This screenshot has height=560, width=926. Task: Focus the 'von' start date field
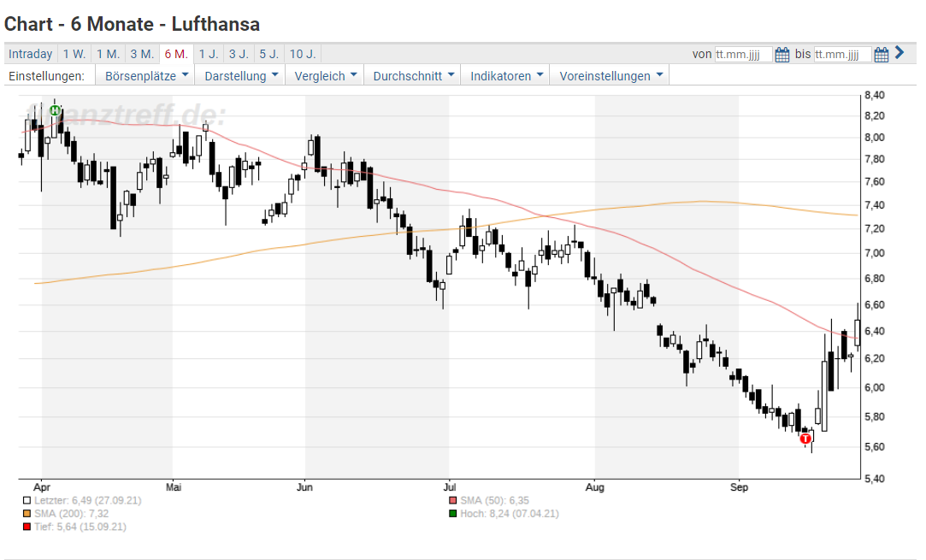point(743,55)
